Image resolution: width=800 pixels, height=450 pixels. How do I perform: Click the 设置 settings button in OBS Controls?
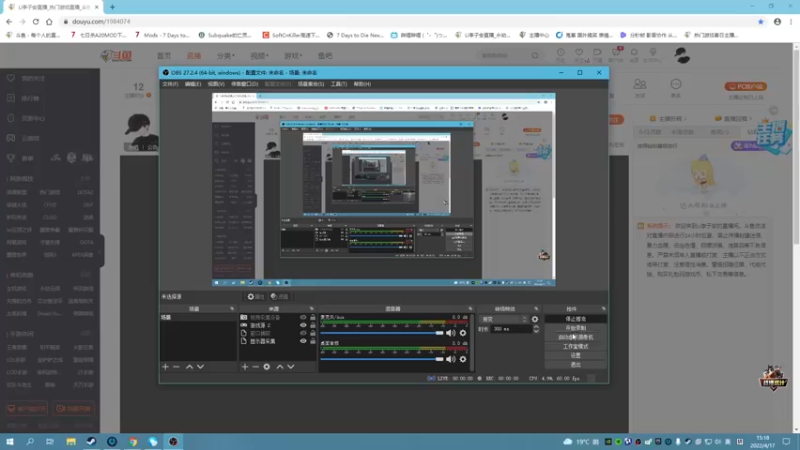click(576, 356)
